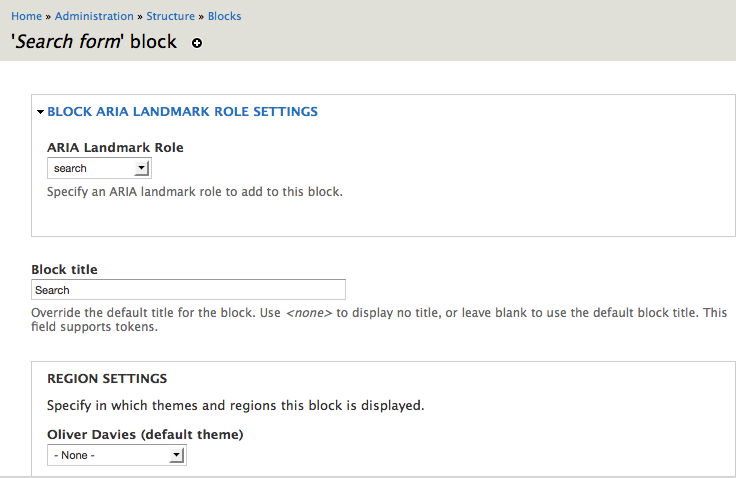Screen dimensions: 736x478
Task: Collapse the ARIA landmark fieldset triangle
Action: (x=41, y=112)
